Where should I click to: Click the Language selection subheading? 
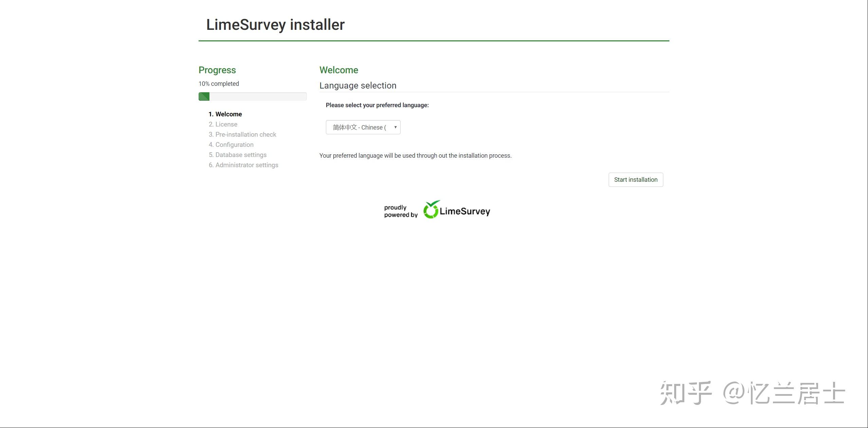click(357, 86)
